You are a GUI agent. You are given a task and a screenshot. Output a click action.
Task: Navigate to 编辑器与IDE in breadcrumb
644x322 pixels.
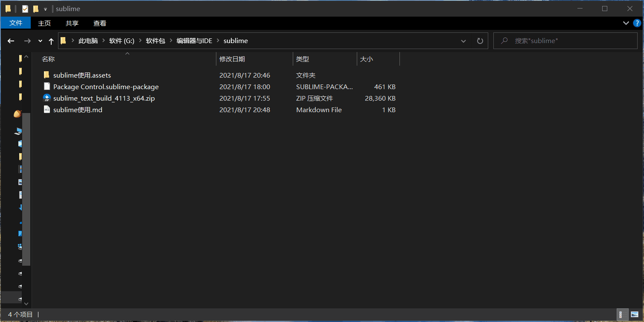tap(194, 41)
